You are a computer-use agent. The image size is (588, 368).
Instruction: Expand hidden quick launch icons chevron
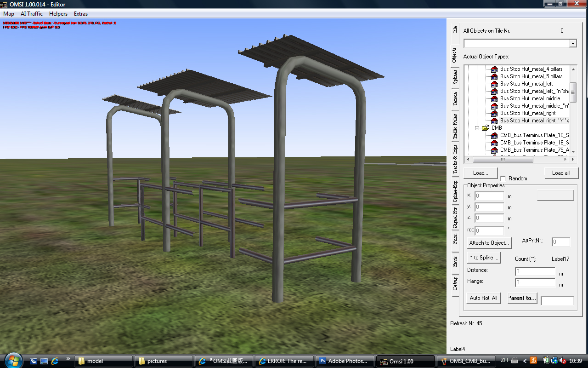tap(68, 358)
